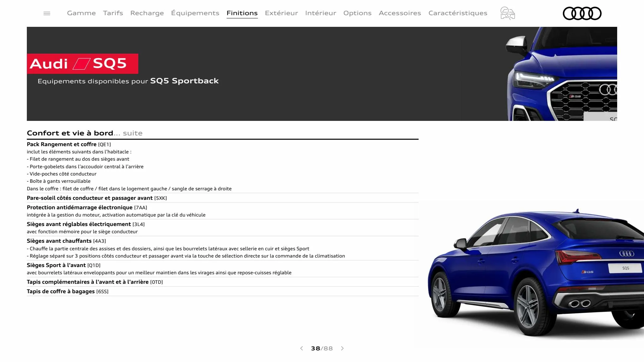
Task: Select the Finitions tab
Action: click(x=242, y=13)
